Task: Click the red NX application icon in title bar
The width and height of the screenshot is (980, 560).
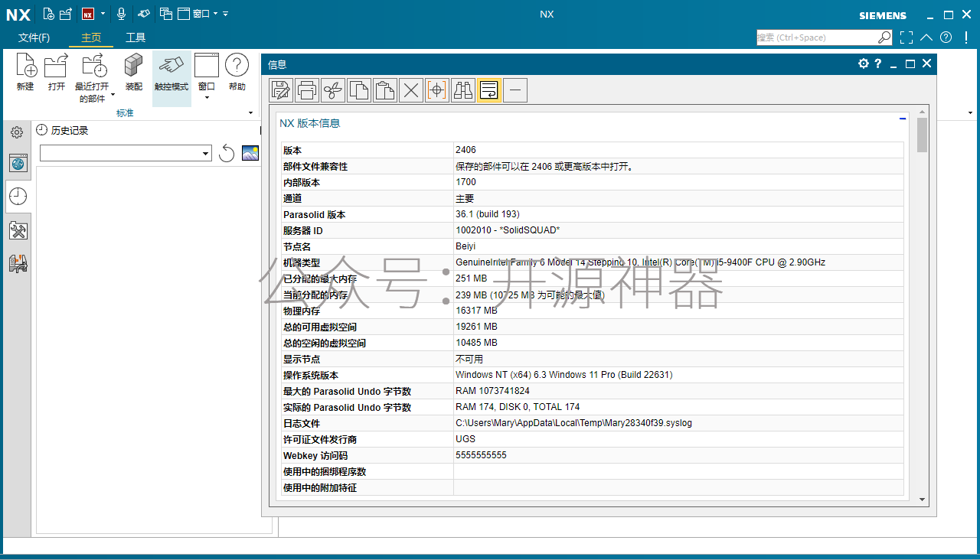Action: tap(88, 14)
